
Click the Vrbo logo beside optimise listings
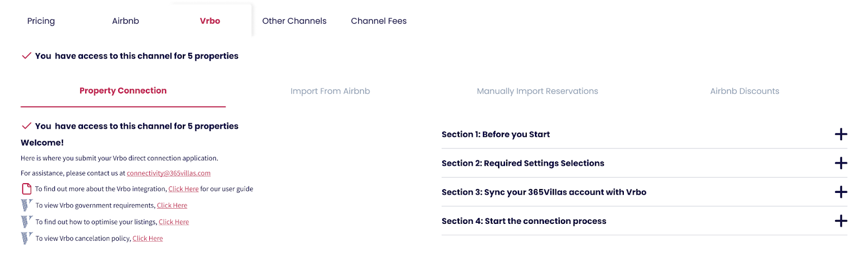click(x=26, y=222)
